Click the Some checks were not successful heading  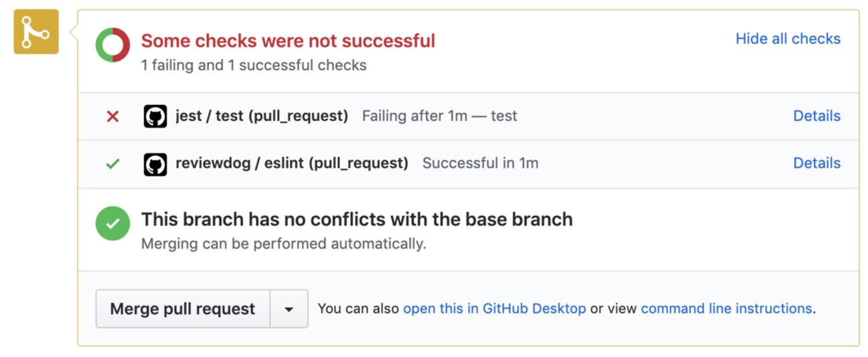[288, 41]
